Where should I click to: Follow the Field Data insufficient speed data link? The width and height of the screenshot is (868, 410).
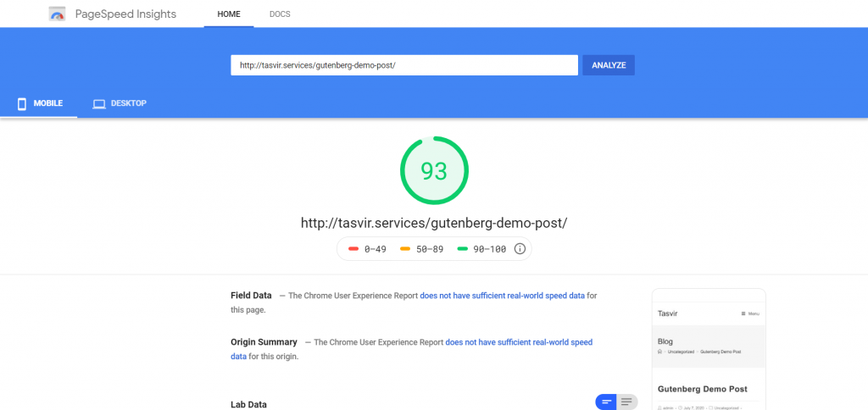pyautogui.click(x=502, y=296)
